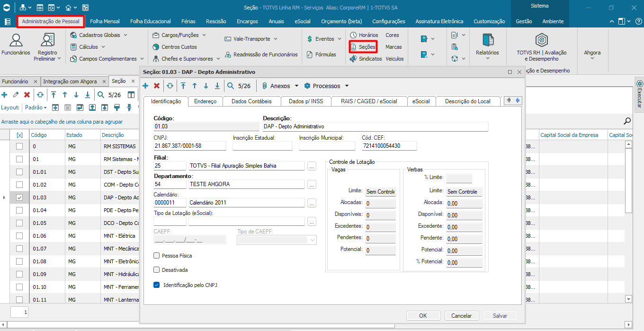Screen dimensions: 644x331
Task: Expand the Vale-Transporte dropdown
Action: pyautogui.click(x=276, y=39)
